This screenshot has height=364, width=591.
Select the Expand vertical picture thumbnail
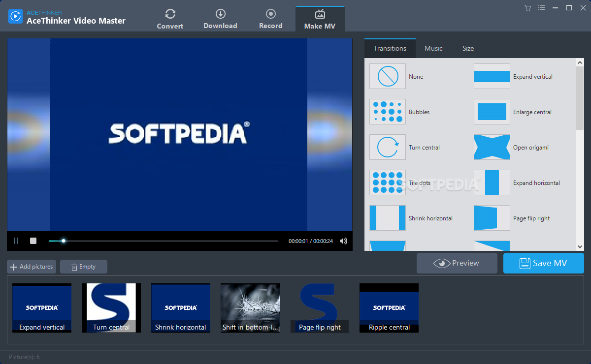tap(42, 308)
